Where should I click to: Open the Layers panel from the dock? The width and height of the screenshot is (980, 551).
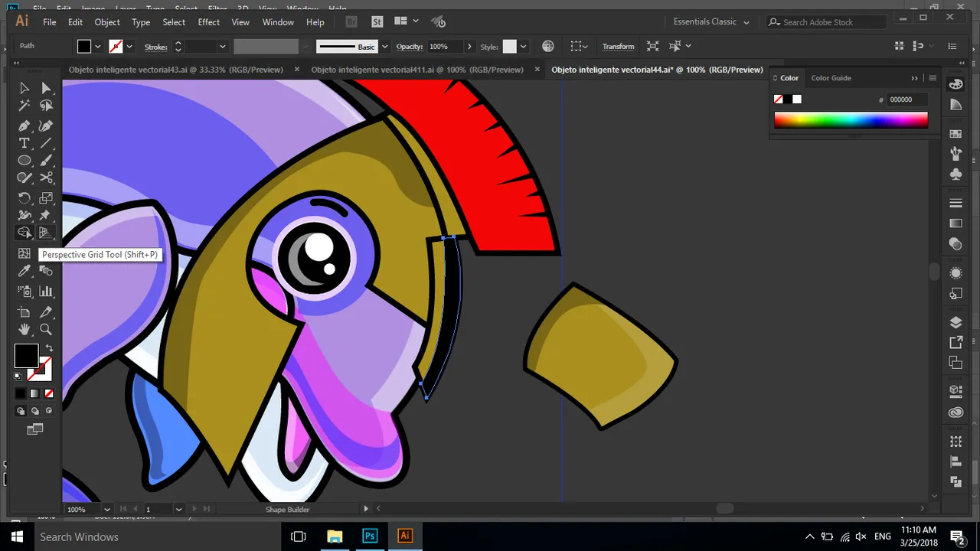tap(955, 322)
